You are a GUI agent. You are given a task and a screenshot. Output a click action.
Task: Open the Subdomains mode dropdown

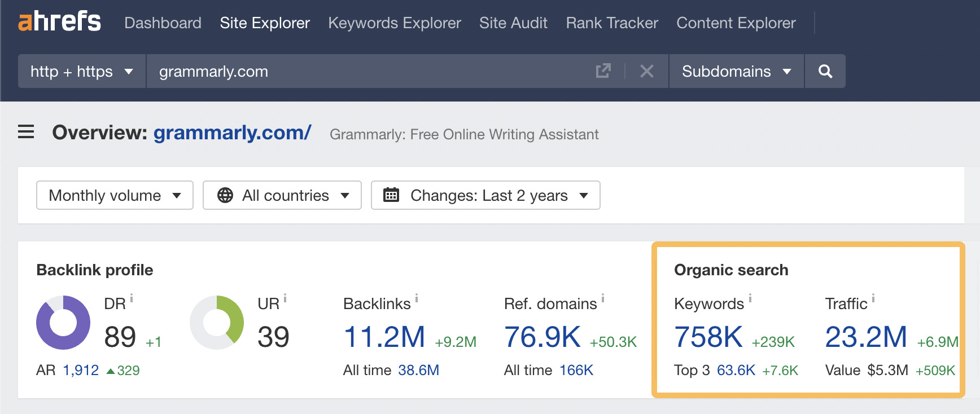coord(736,71)
